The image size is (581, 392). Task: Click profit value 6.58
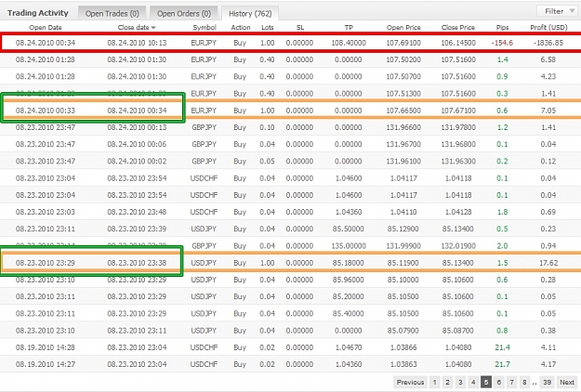point(548,59)
